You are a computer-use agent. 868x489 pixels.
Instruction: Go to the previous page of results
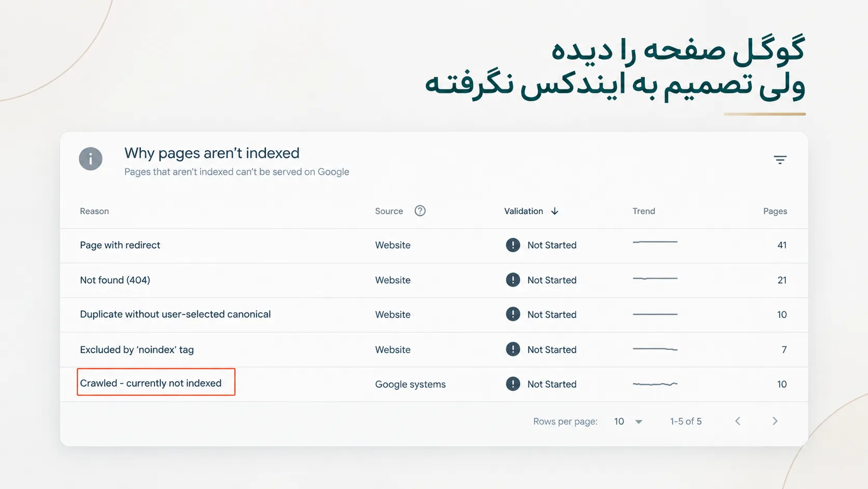(738, 421)
